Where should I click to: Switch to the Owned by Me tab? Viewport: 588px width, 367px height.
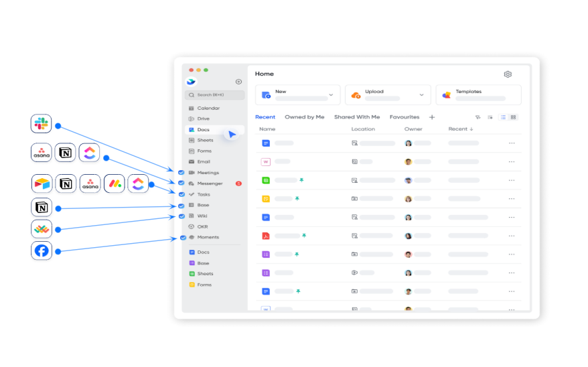pos(305,117)
